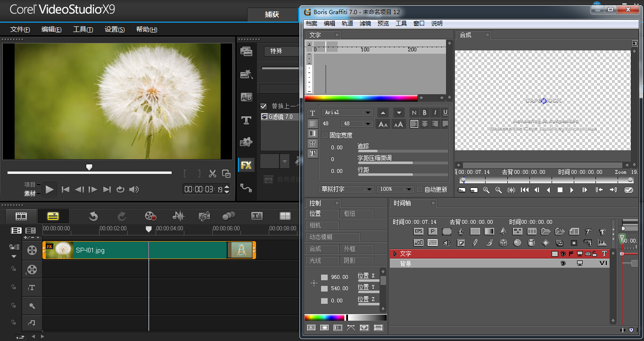Open the Path category below FX in VideoStudio
Screen dimensions: 644x341
click(x=246, y=187)
